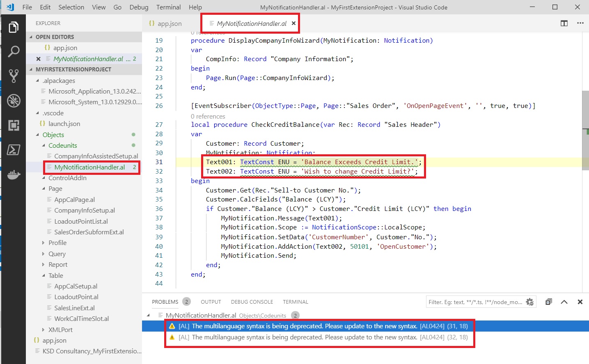Open the Docker view icon
This screenshot has width=589, height=364.
point(14,175)
